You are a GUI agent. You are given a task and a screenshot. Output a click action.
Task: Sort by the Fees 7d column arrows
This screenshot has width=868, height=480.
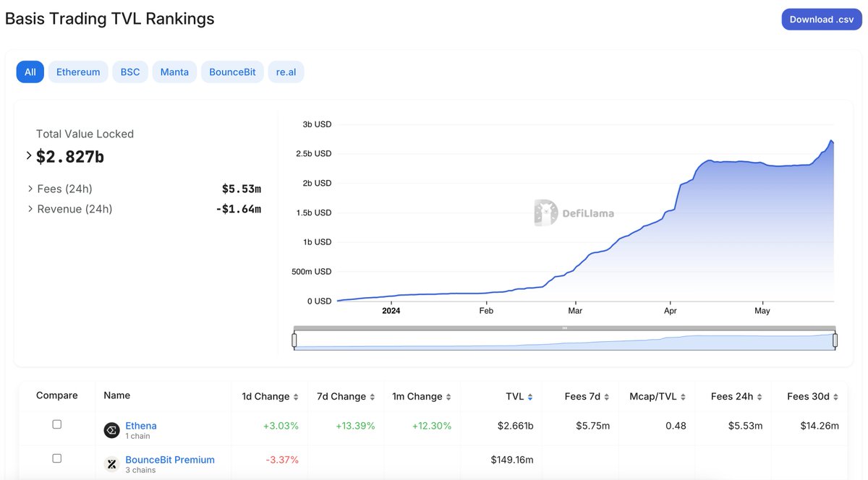click(x=607, y=397)
